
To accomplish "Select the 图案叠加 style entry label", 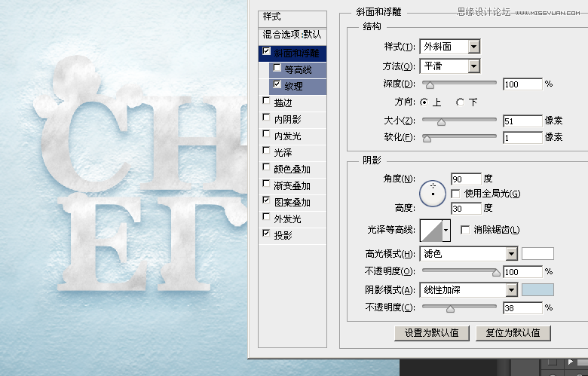I will pos(292,203).
